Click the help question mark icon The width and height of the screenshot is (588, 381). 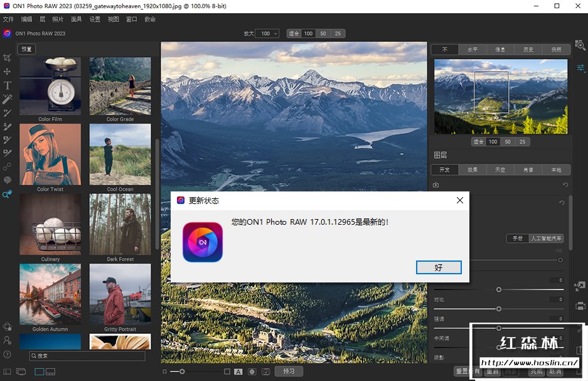click(8, 354)
